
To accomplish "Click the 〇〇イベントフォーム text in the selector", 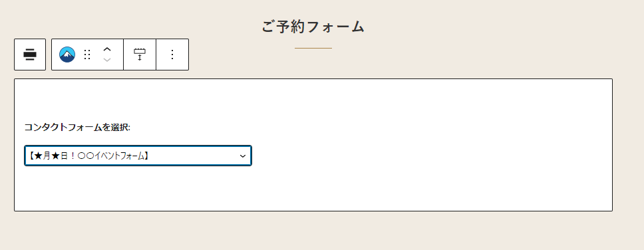I will 116,156.
